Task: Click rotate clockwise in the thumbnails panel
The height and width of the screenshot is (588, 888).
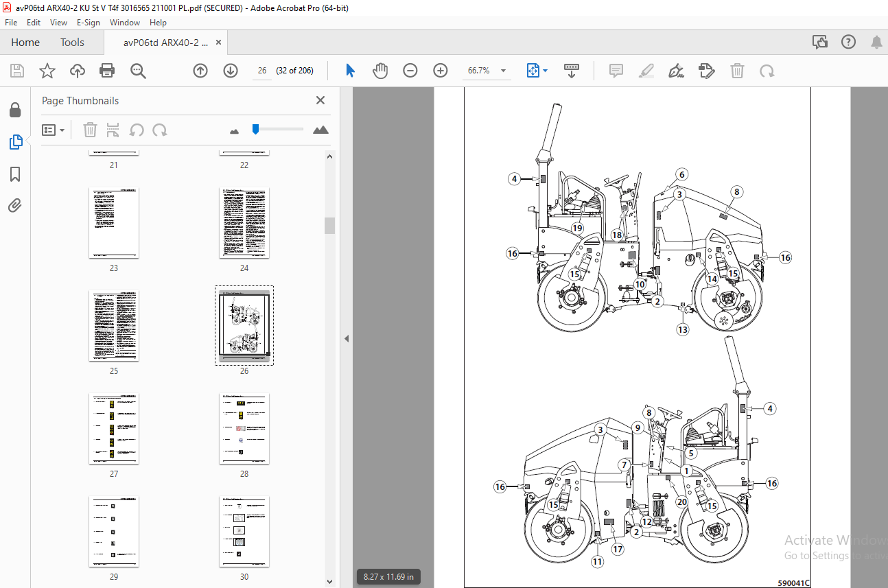Action: point(160,130)
